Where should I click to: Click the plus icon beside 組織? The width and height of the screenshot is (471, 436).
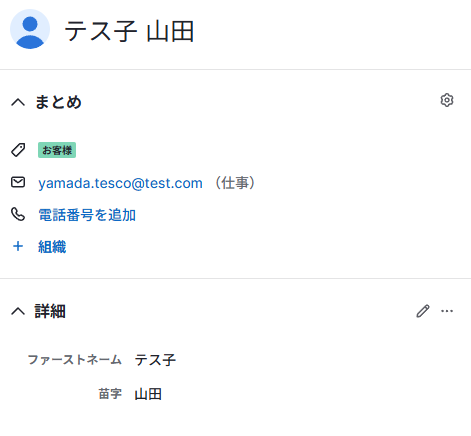[x=18, y=246]
